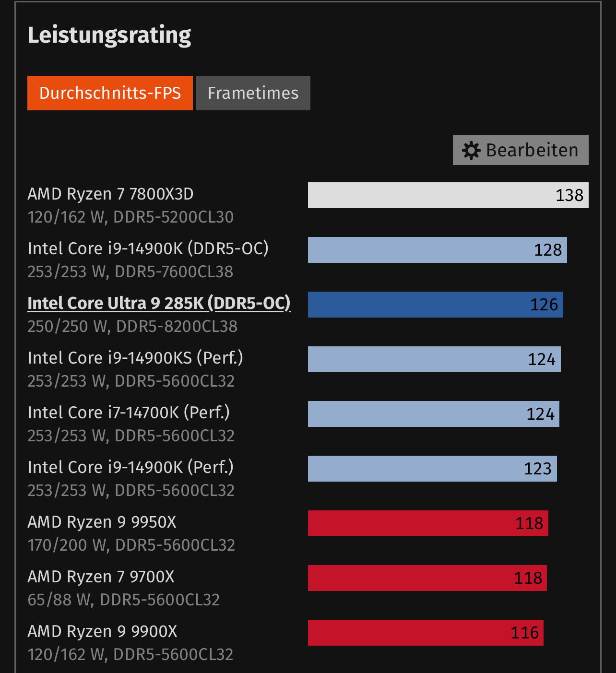Select the AMD Ryzen 9 9950X label
Image resolution: width=616 pixels, height=673 pixels.
click(x=102, y=522)
